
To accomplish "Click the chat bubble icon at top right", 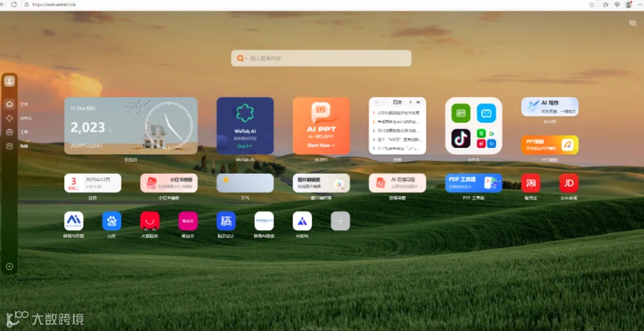I will coord(633,24).
